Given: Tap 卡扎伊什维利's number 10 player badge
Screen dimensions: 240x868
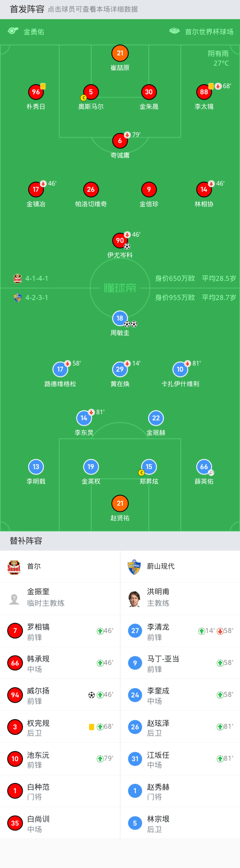Looking at the screenshot, I should (180, 369).
